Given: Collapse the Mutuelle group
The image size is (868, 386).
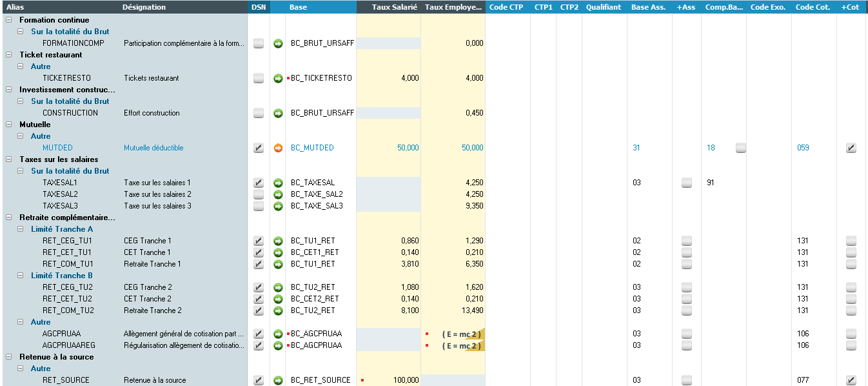Looking at the screenshot, I should point(9,125).
